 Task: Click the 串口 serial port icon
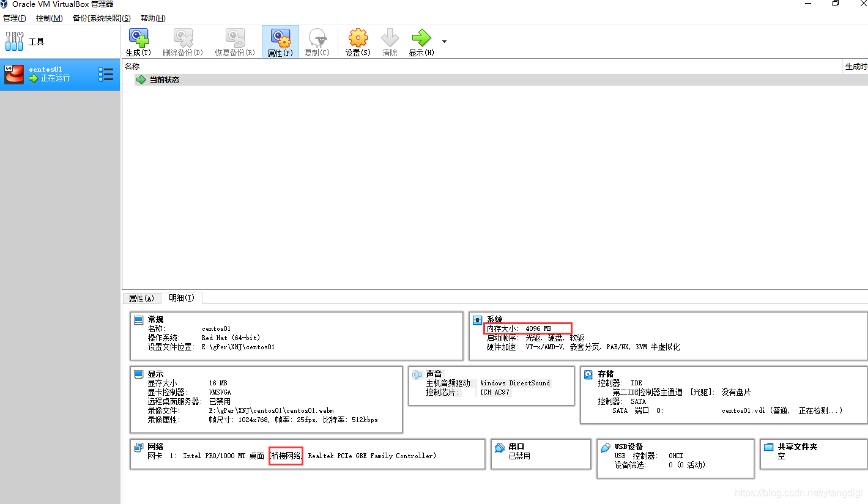pos(499,447)
